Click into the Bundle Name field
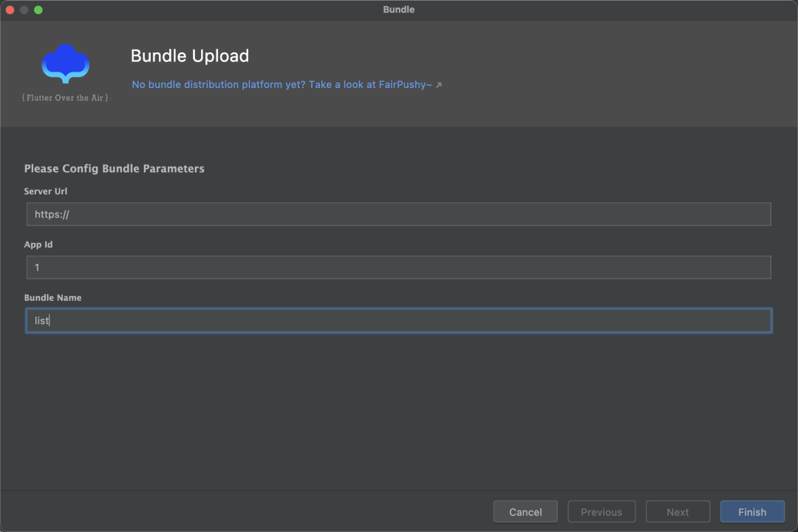Screen dimensions: 798x532 point(398,321)
